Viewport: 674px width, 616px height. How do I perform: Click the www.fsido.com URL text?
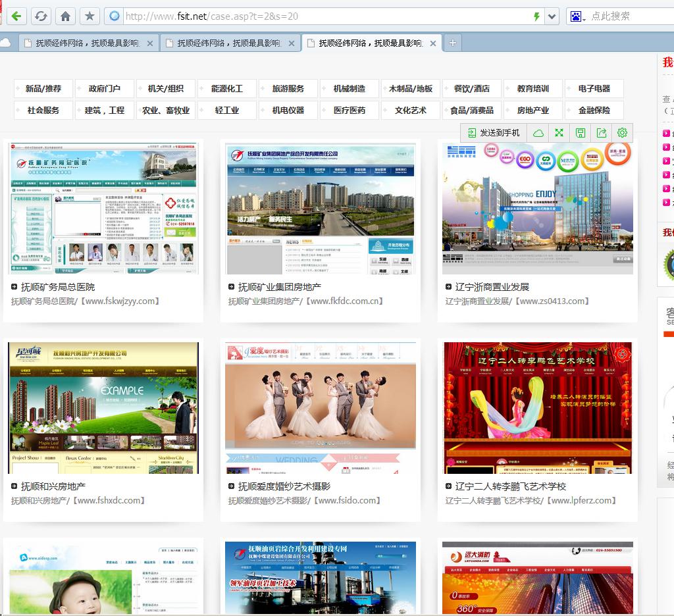click(347, 501)
